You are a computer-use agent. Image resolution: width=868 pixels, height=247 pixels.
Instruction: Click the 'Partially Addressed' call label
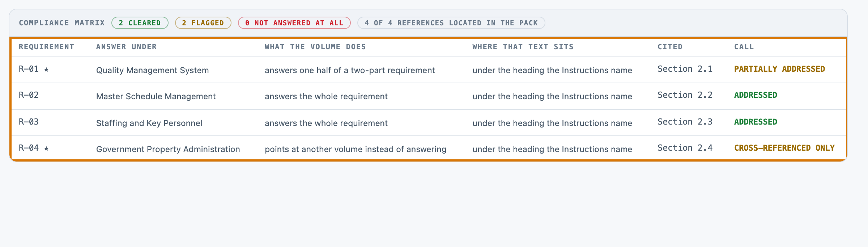point(780,69)
